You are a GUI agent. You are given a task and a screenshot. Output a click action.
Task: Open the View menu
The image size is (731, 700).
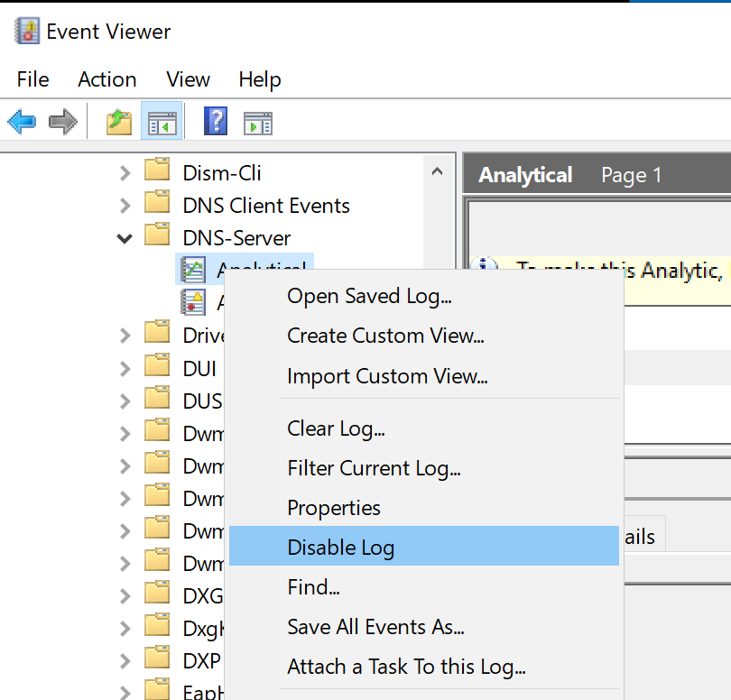188,79
